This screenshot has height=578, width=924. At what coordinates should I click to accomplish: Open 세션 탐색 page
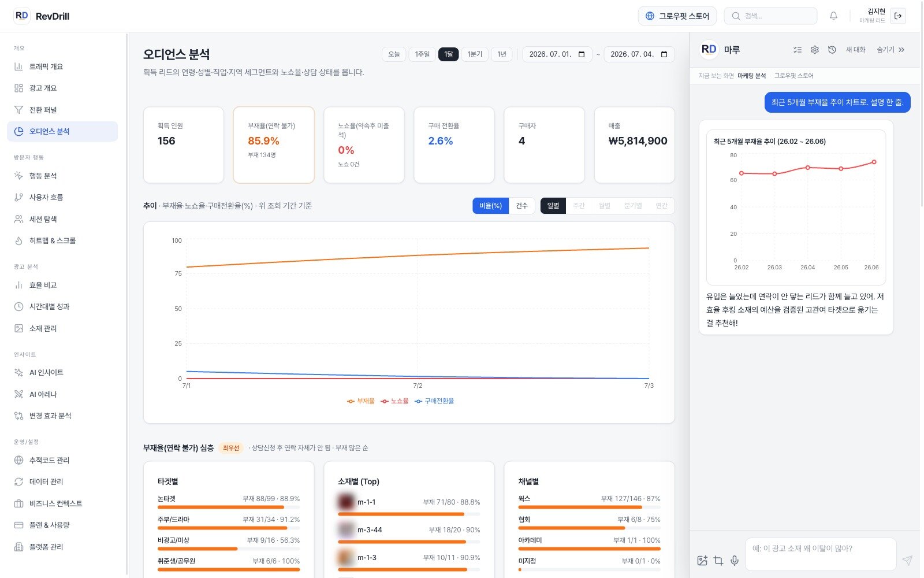click(x=62, y=219)
